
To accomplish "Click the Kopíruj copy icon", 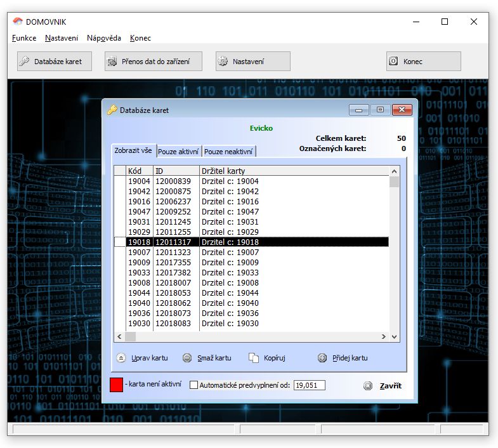I will click(x=254, y=358).
